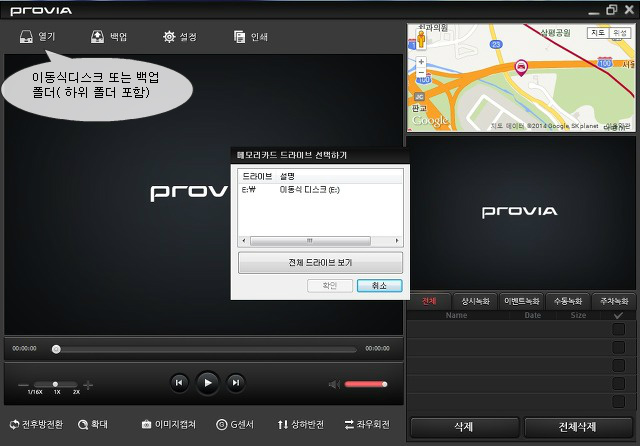Click 확인 in drive dialog
Viewport: 640px width, 446px height.
point(330,286)
